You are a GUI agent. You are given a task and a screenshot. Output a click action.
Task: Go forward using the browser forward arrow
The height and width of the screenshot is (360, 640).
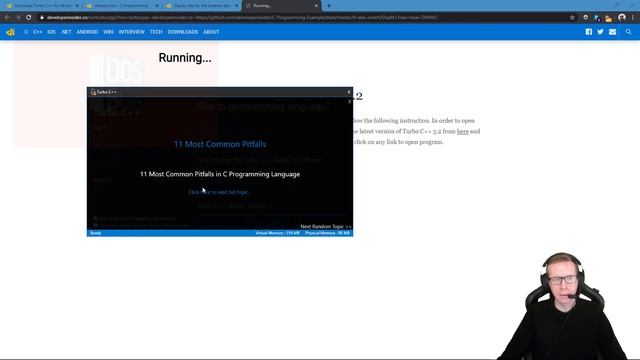[18, 18]
